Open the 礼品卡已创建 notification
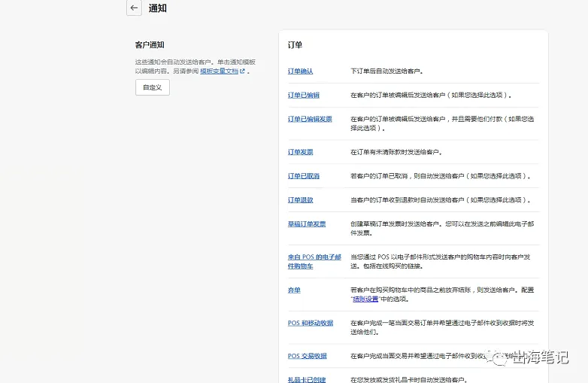The width and height of the screenshot is (588, 383). [306, 379]
